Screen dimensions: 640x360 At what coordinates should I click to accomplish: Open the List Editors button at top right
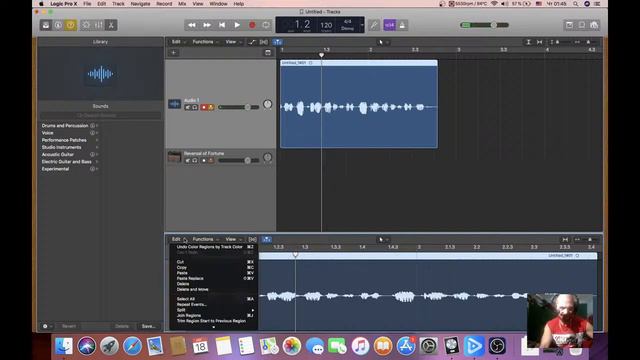coord(569,25)
